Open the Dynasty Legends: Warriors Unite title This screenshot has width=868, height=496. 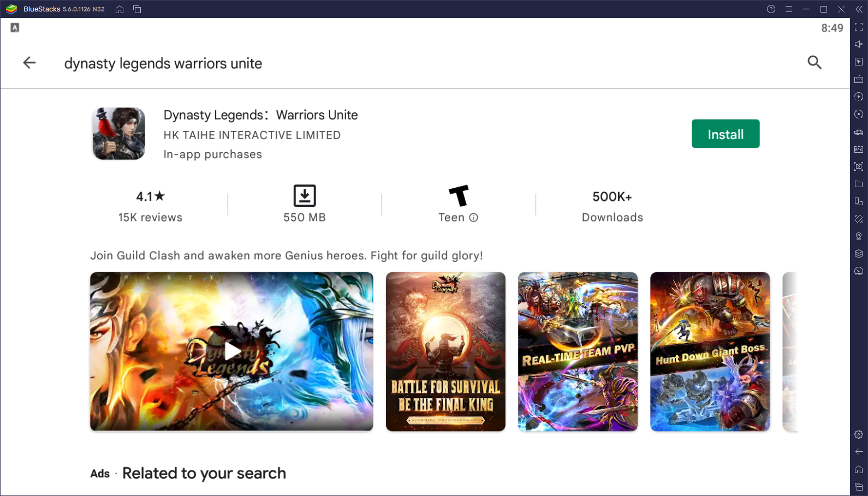coord(261,115)
